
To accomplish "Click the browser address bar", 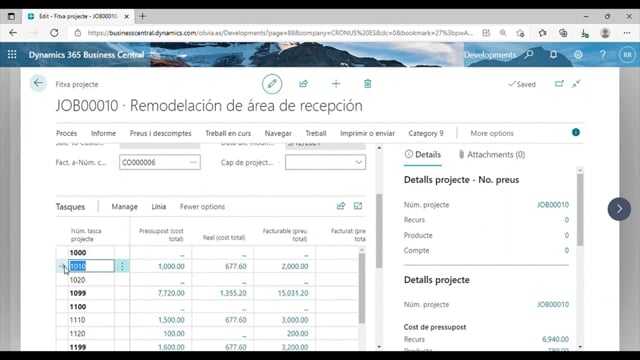I will [x=280, y=33].
